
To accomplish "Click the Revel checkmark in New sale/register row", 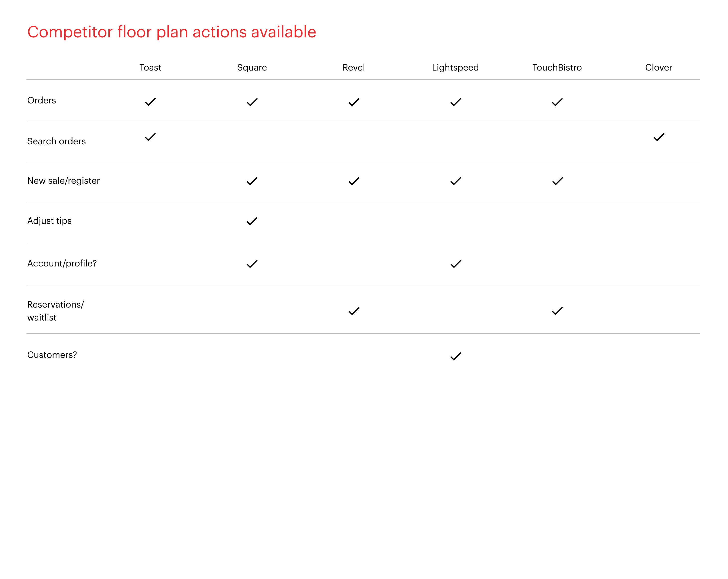I will [x=354, y=181].
